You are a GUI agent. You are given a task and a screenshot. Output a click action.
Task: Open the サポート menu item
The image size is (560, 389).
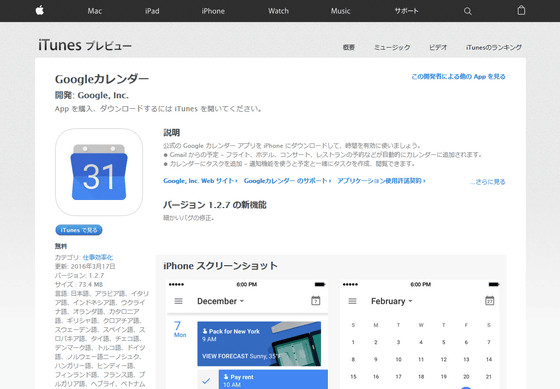click(406, 11)
